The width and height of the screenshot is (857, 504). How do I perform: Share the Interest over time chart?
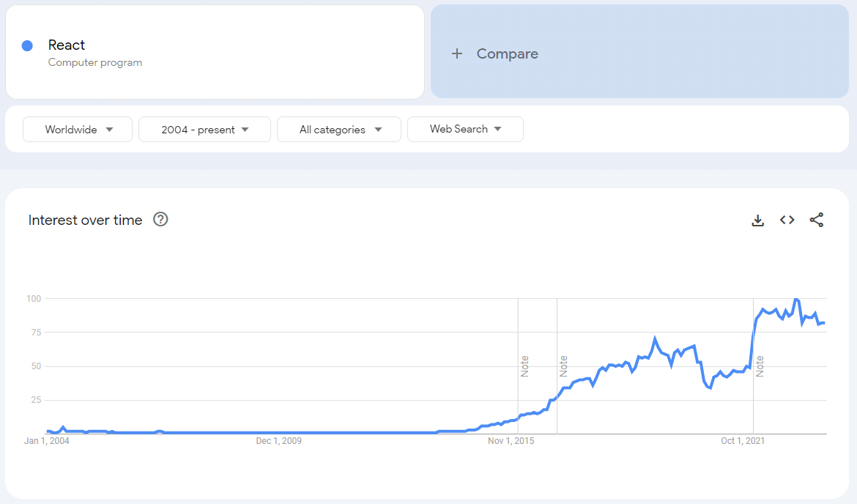(x=817, y=220)
